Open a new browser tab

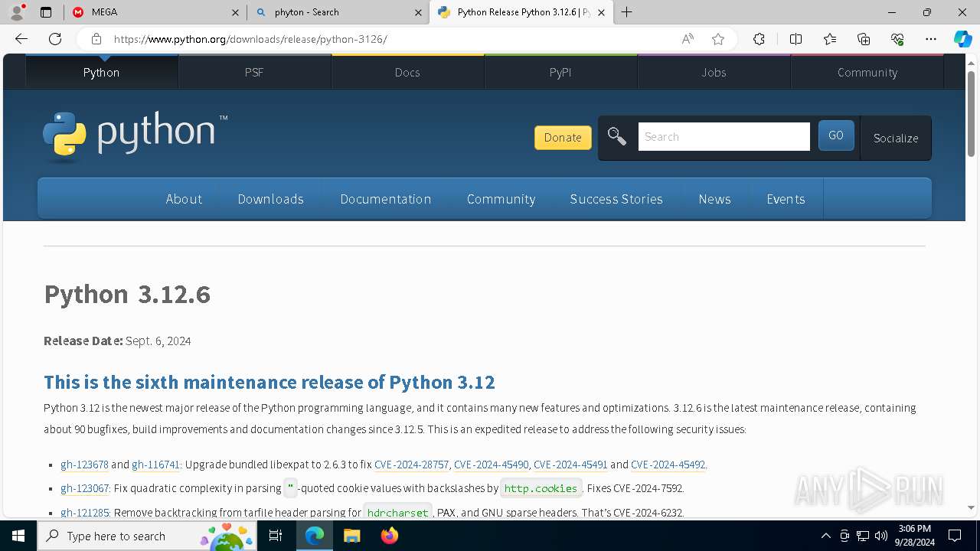point(627,12)
